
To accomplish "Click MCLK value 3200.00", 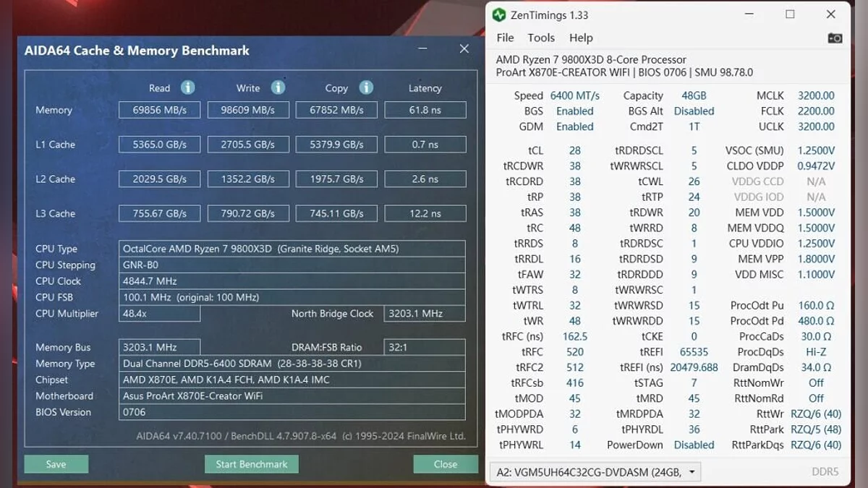I will (816, 95).
